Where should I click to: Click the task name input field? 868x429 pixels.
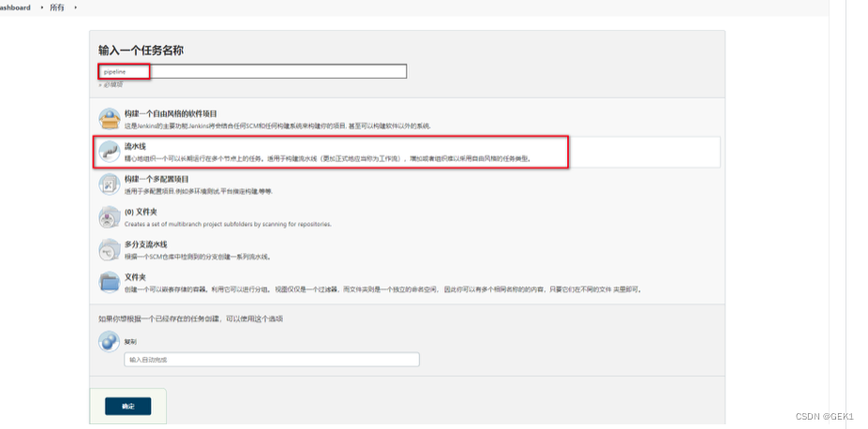coord(252,71)
